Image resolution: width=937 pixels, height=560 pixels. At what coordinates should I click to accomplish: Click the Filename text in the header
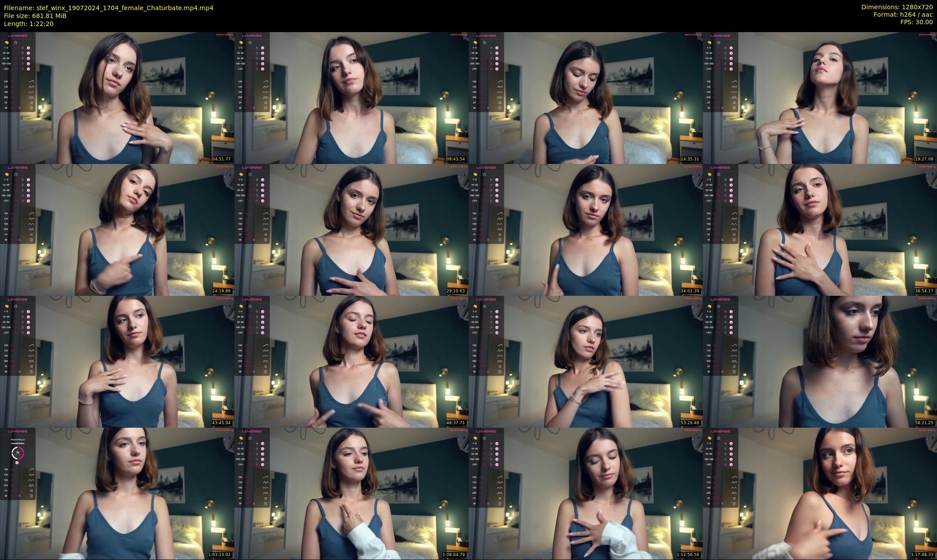click(109, 7)
